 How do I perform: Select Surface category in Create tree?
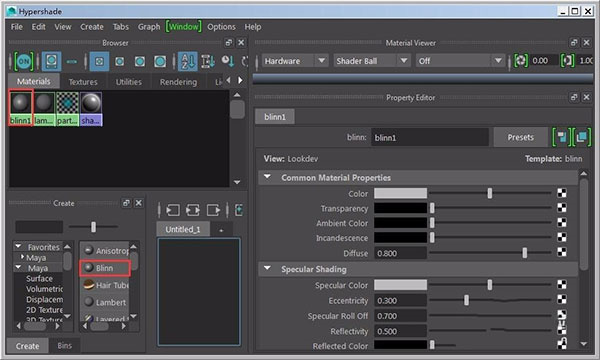[39, 279]
